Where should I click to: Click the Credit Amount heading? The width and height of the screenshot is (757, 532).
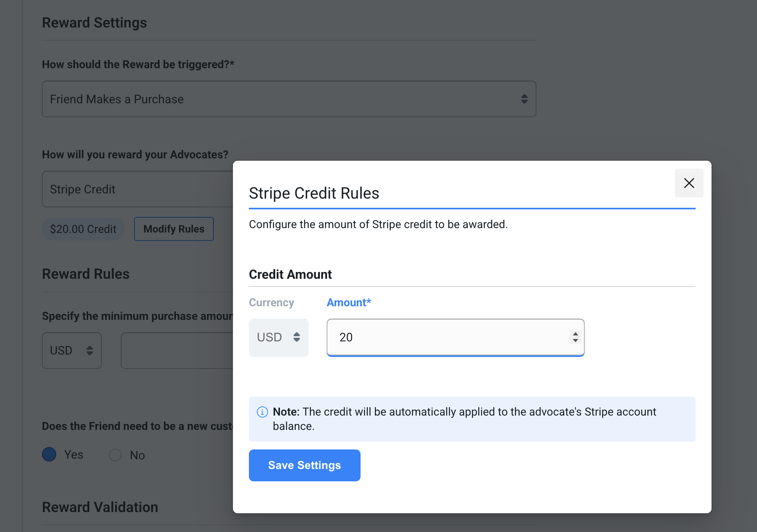[x=290, y=274]
